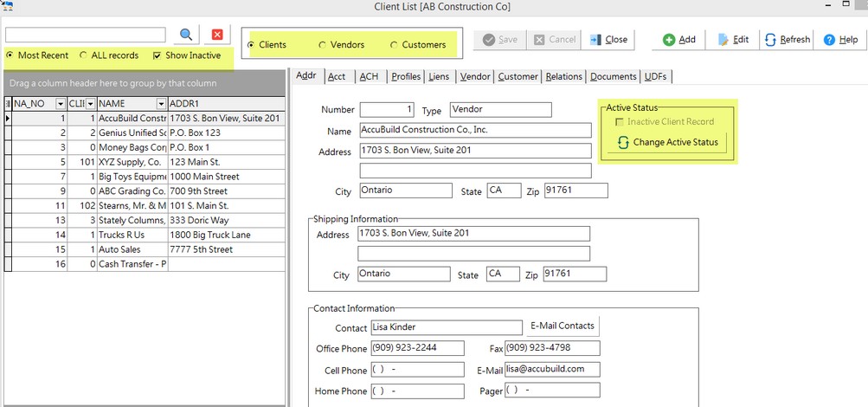
Task: Select the Customers radio button
Action: pyautogui.click(x=418, y=45)
